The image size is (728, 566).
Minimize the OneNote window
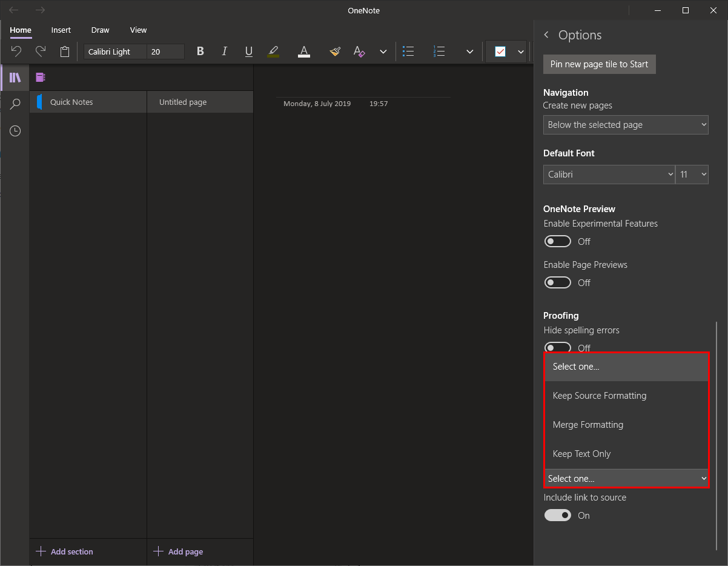[x=657, y=10]
